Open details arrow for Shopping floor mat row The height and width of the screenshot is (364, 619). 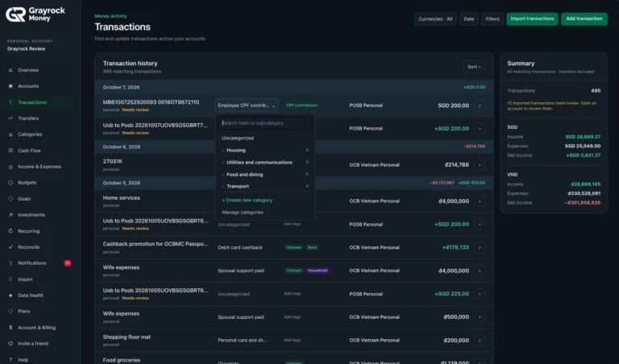pos(480,341)
